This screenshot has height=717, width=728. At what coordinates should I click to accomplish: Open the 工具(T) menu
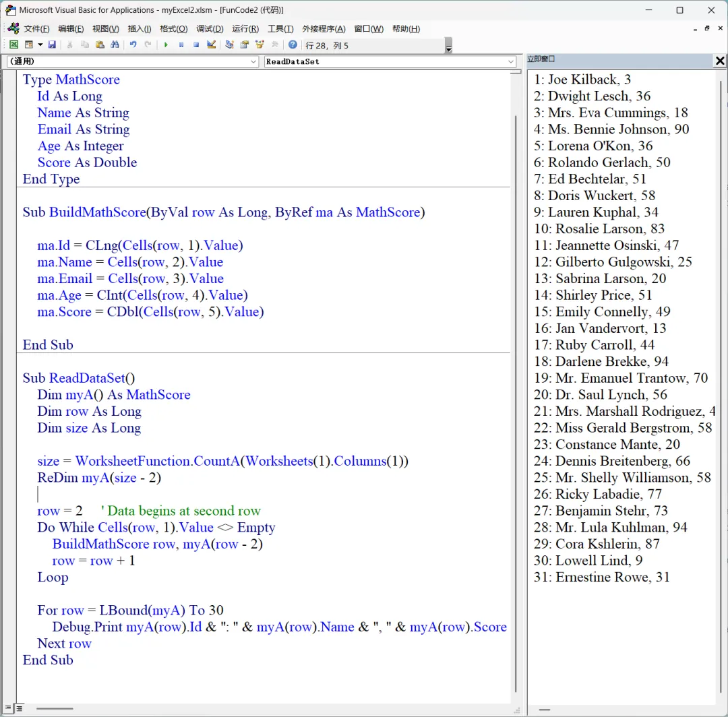pyautogui.click(x=280, y=29)
